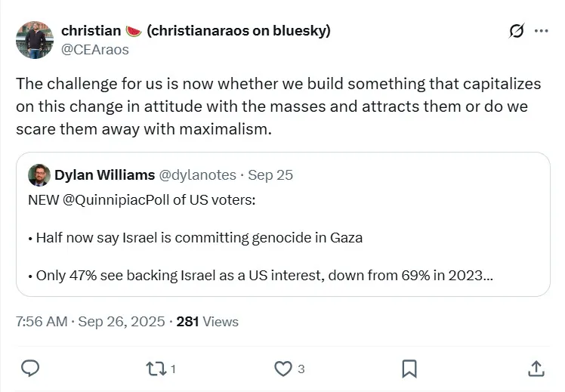Click the display name "christian"

91,31
